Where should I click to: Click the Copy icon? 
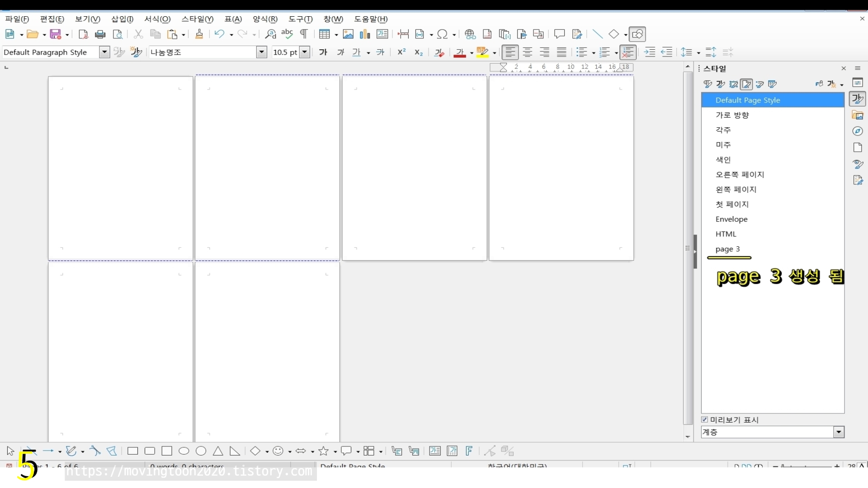155,34
